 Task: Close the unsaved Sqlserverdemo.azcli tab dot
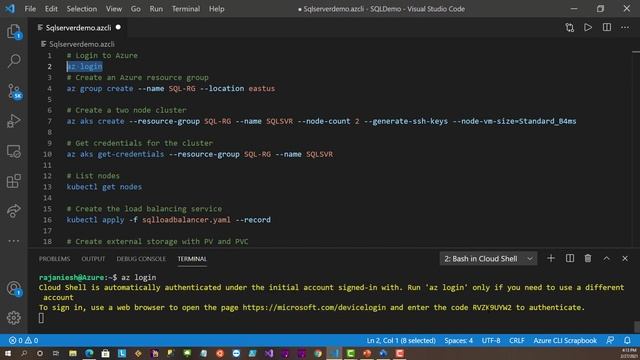click(x=118, y=27)
